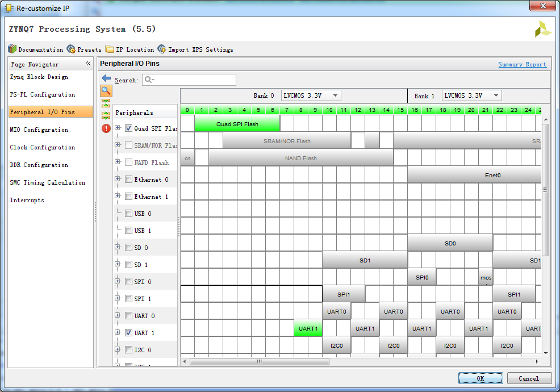The image size is (560, 392).
Task: Expand the SD 1 tree node
Action: pyautogui.click(x=117, y=264)
